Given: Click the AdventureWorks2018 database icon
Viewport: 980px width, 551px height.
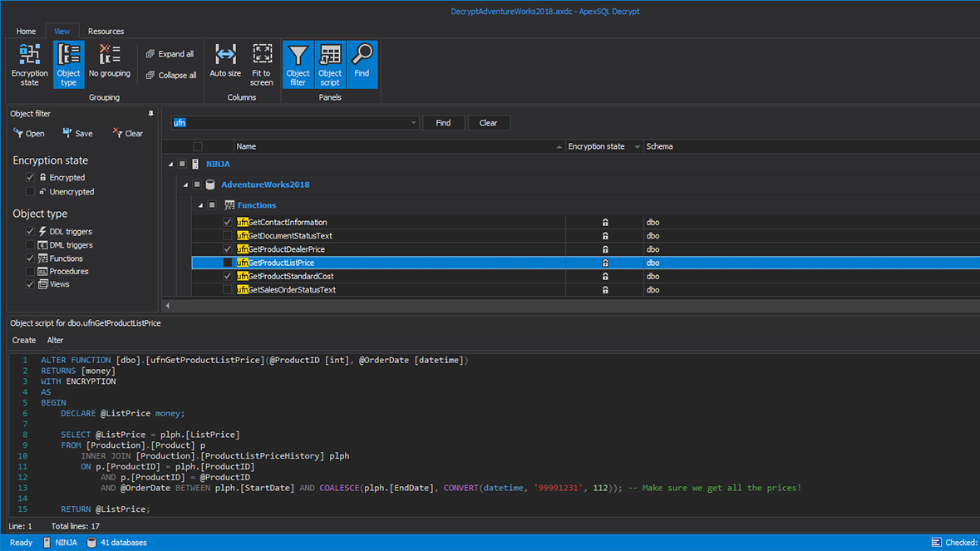Looking at the screenshot, I should click(210, 184).
